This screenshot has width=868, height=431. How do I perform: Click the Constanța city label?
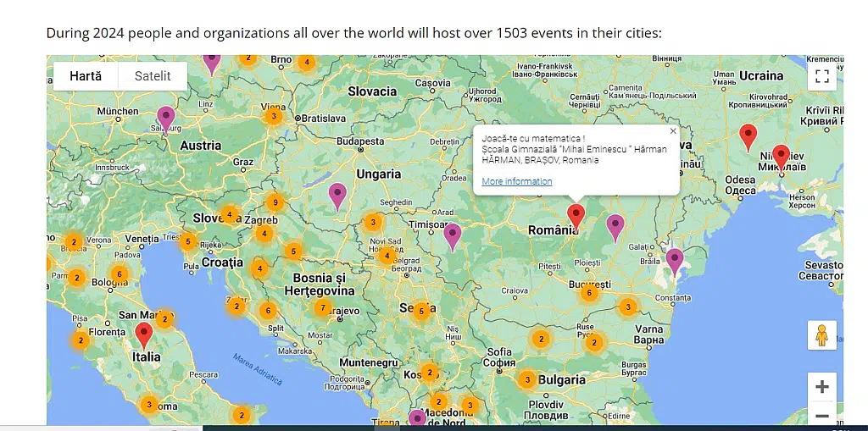pos(674,298)
